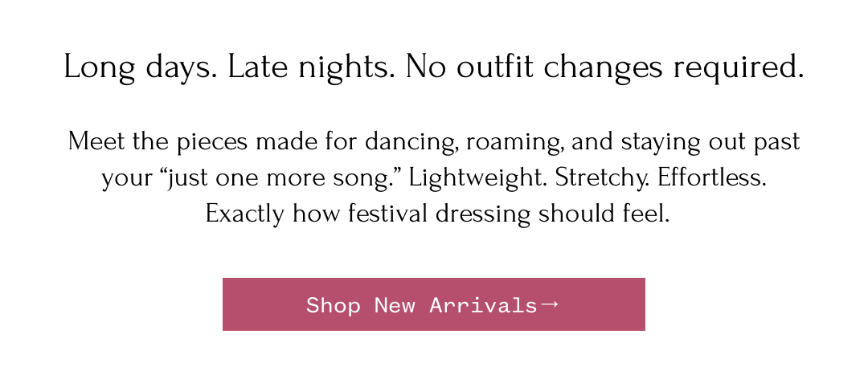Image resolution: width=868 pixels, height=379 pixels.
Task: Click "Exactly how festival dressing should feel." line
Action: (x=437, y=214)
